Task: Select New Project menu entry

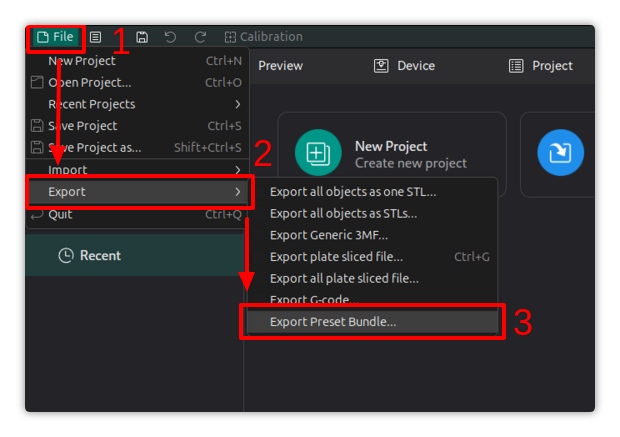Action: (x=137, y=61)
